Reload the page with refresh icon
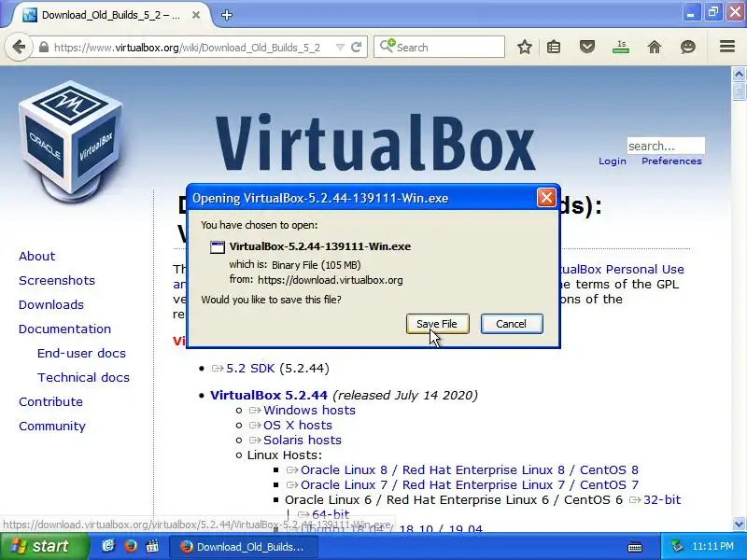Viewport: 747px width, 560px height. pos(356,48)
